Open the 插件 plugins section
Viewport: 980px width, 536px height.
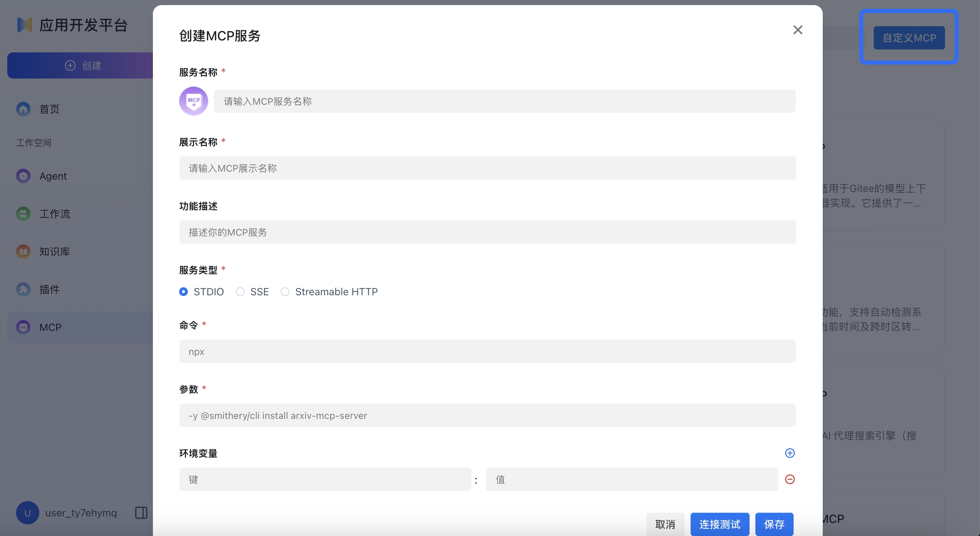pyautogui.click(x=50, y=289)
